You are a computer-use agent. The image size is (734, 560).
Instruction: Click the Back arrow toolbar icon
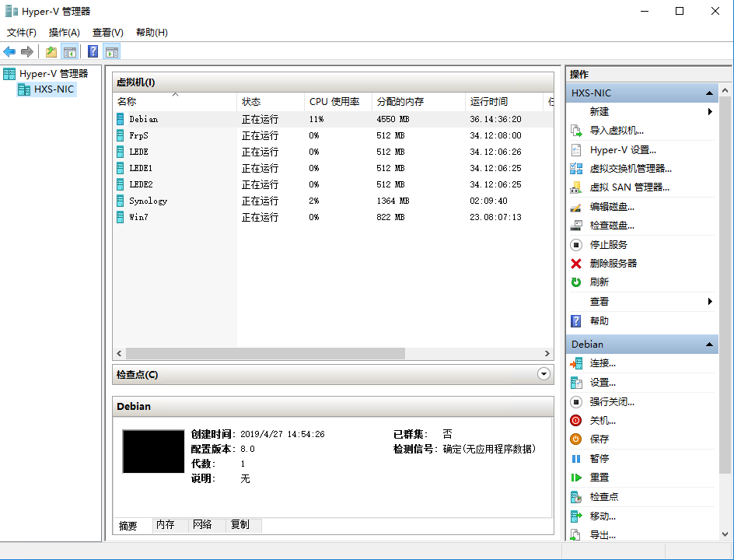(x=9, y=51)
